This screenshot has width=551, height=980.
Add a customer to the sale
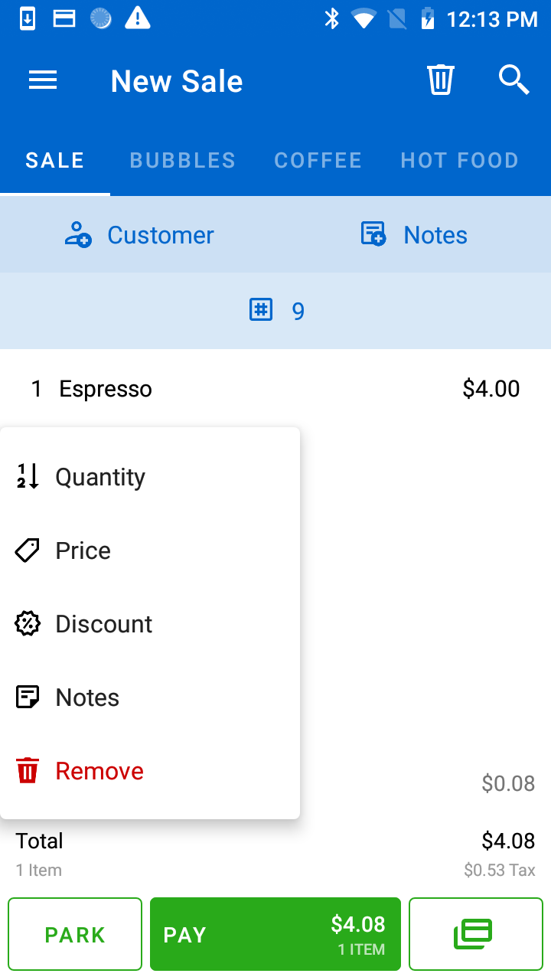[139, 234]
